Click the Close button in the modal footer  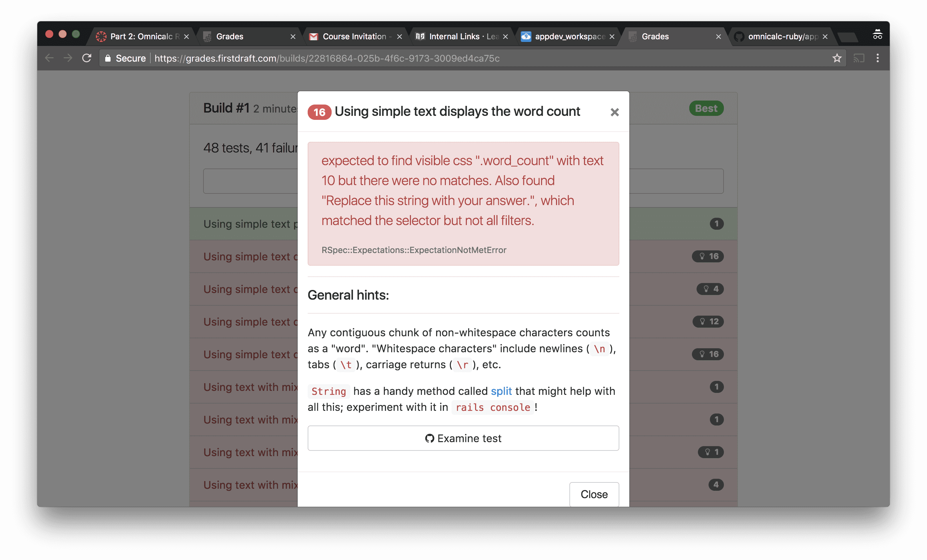pos(594,494)
